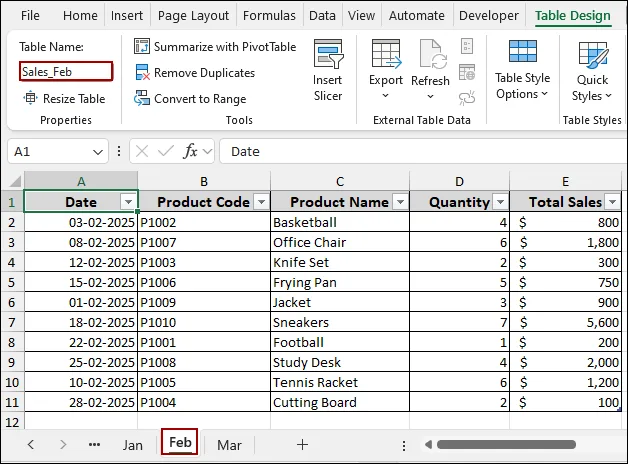
Task: Open the File menu tab
Action: (x=30, y=16)
